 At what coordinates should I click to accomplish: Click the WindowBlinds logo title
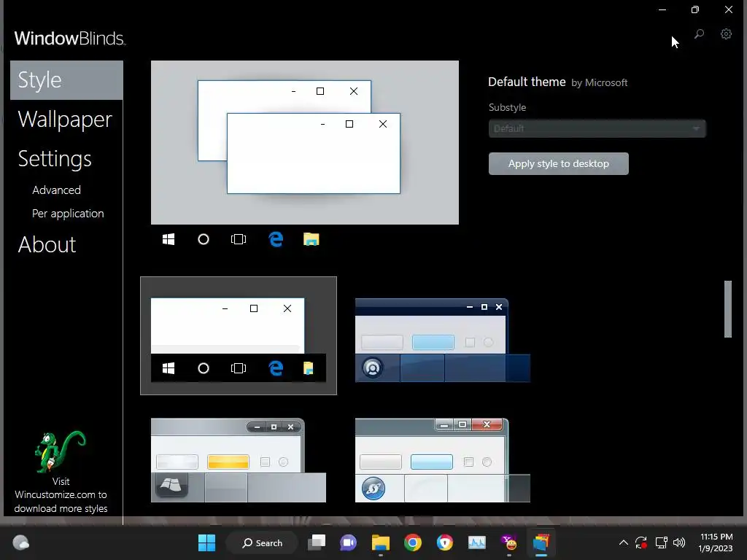pyautogui.click(x=69, y=38)
